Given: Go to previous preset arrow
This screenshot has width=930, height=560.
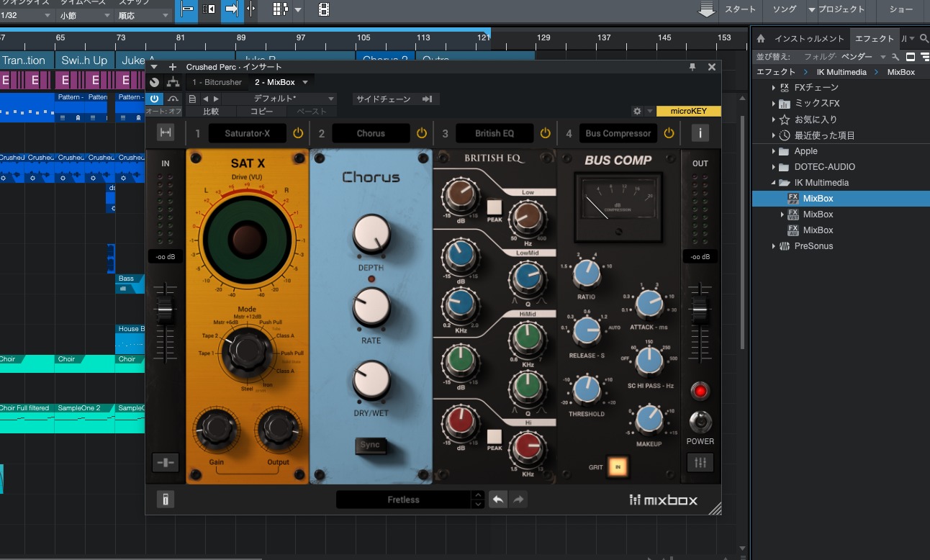Looking at the screenshot, I should coord(205,99).
